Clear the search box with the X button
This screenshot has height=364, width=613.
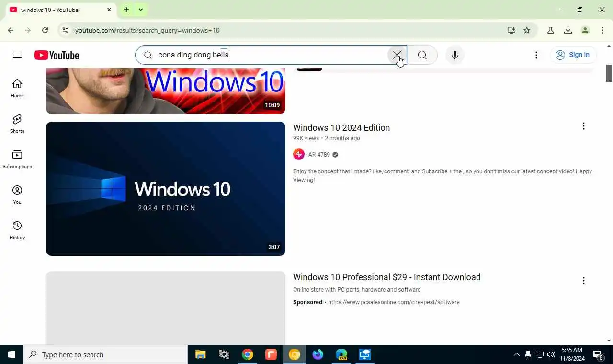pos(397,55)
